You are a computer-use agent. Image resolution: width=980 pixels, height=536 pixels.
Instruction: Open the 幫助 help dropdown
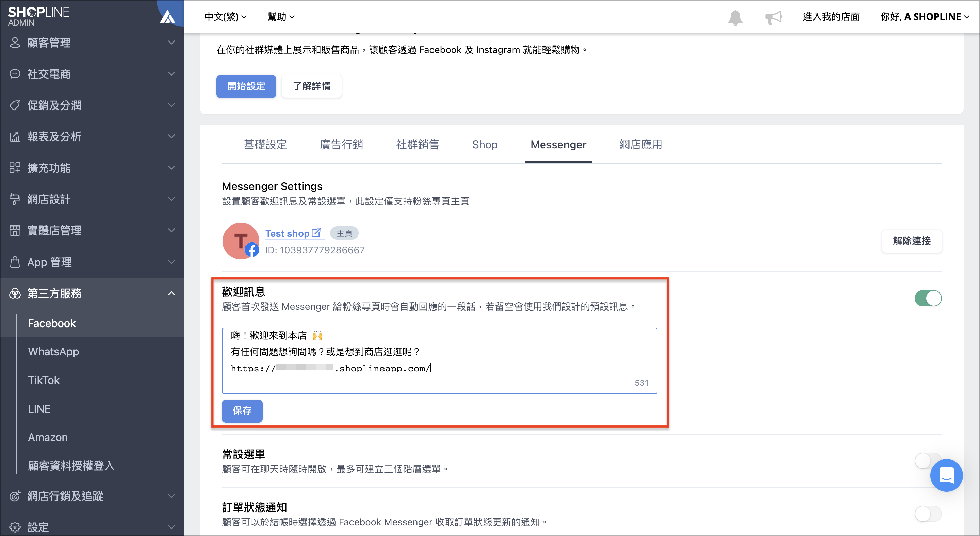(x=281, y=17)
